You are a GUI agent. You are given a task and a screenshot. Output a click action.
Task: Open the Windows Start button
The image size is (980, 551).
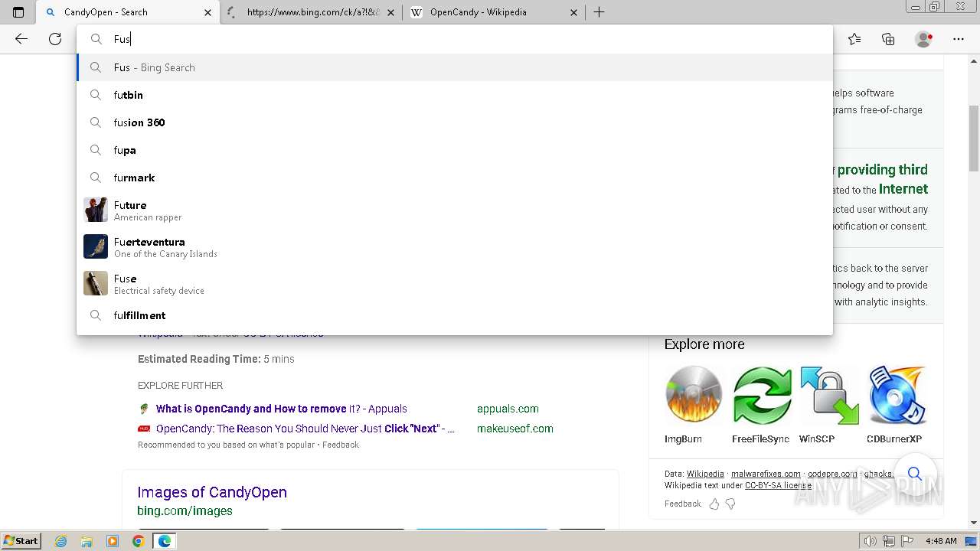pos(21,541)
